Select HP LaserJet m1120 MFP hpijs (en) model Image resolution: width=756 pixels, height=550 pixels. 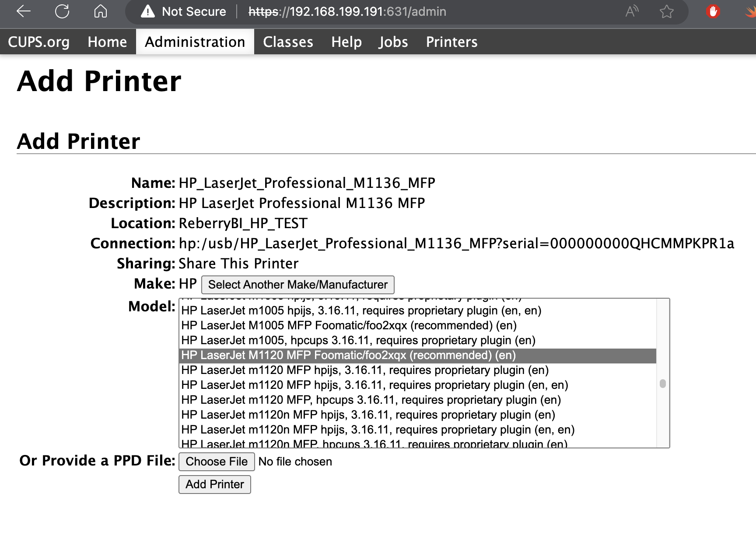pyautogui.click(x=418, y=370)
